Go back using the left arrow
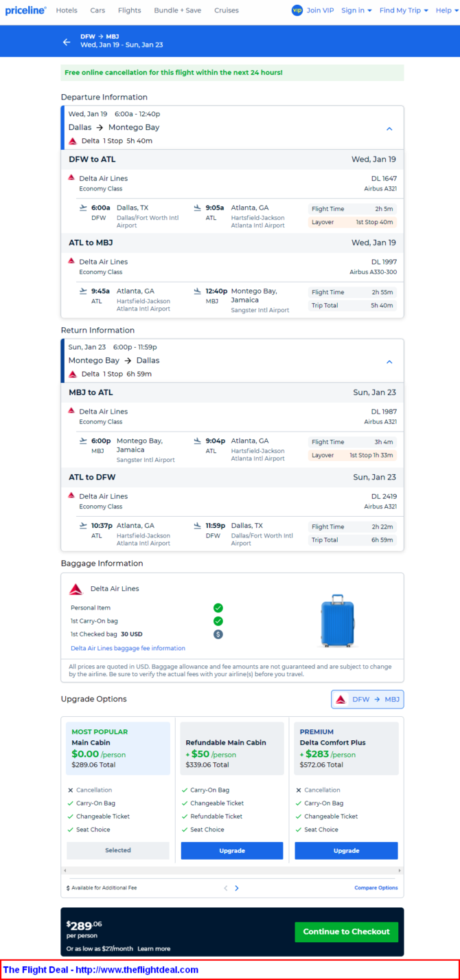Screen dimensions: 460x980 (67, 42)
